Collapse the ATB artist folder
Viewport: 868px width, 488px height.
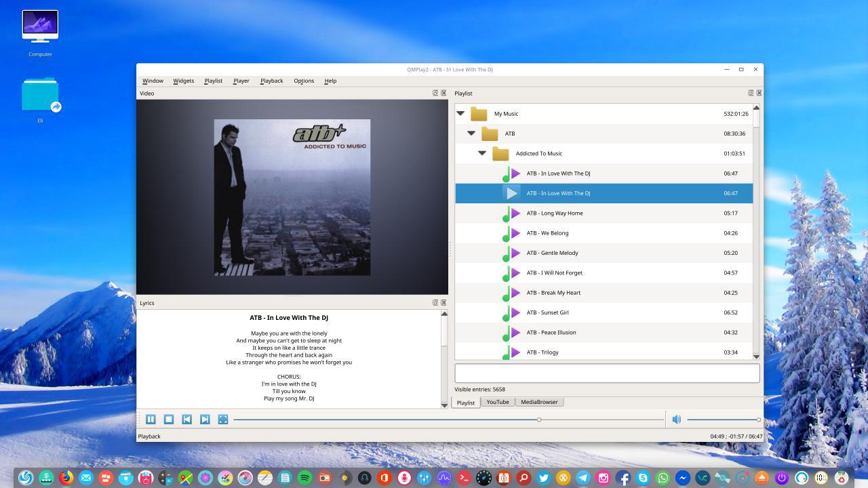point(471,133)
